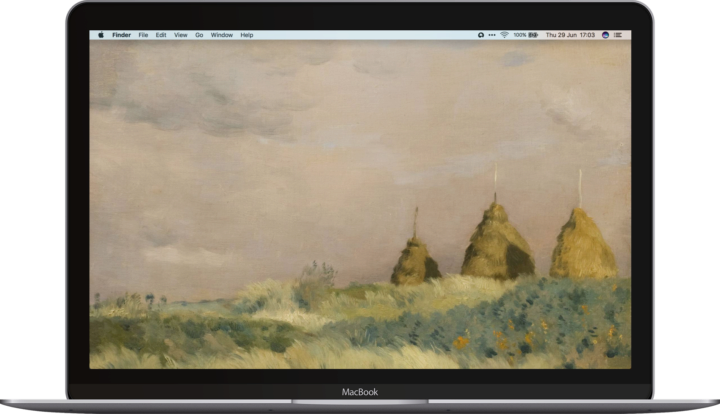720x414 pixels.
Task: Click the date and time Thu 29 Jun 17:03
Action: coord(570,35)
